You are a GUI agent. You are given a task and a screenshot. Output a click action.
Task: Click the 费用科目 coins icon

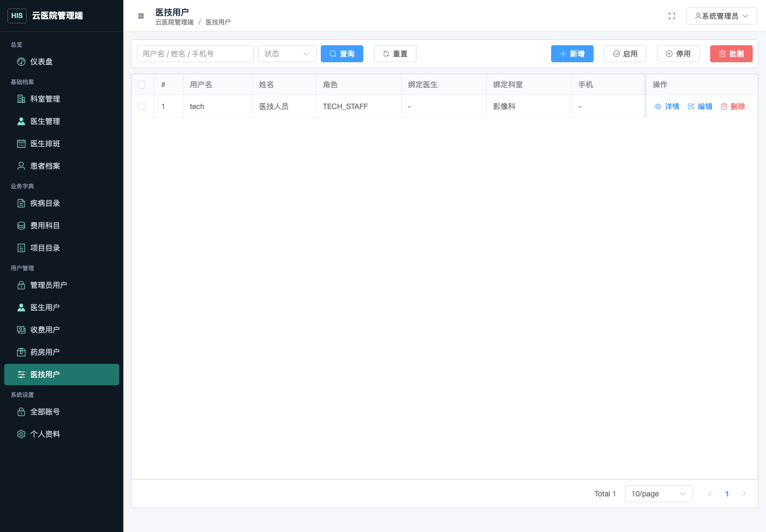coord(21,226)
